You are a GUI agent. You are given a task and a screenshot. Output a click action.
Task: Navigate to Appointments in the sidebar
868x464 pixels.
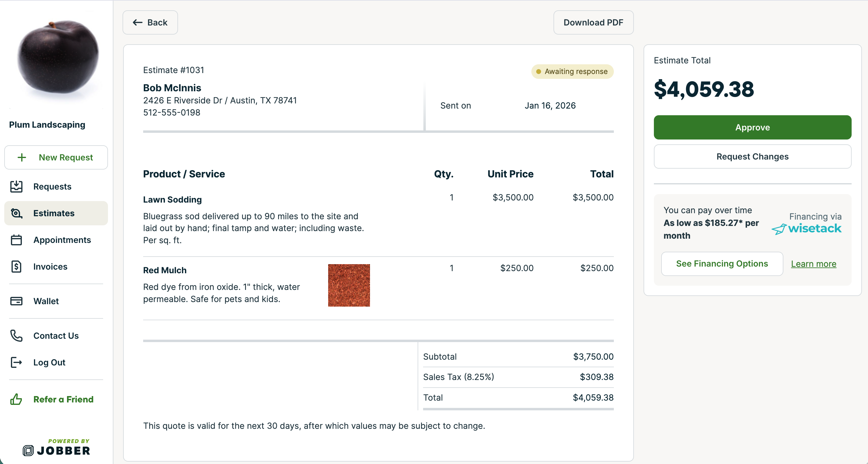[x=62, y=240]
